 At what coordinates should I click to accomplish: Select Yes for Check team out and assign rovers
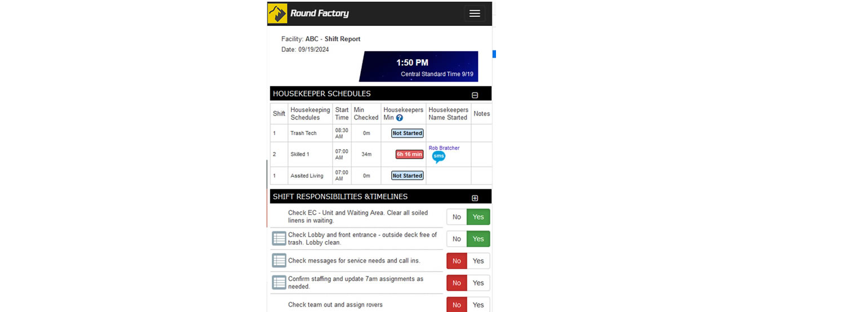pos(479,305)
